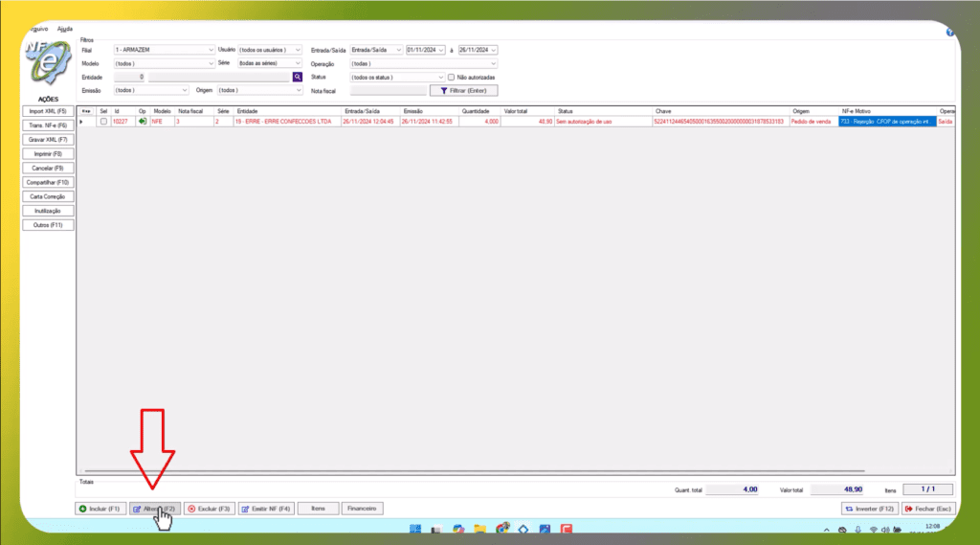Click the Nota fiscal input field
The width and height of the screenshot is (980, 545).
point(388,90)
